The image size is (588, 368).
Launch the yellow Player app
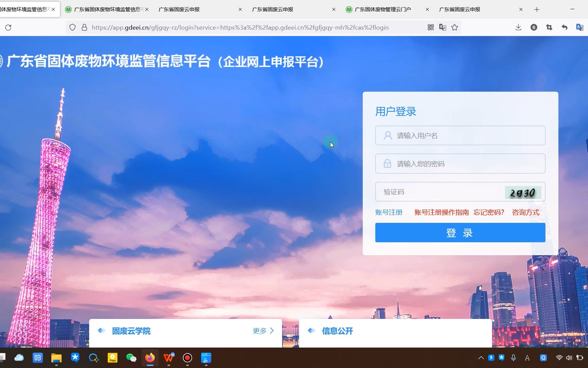tap(112, 358)
